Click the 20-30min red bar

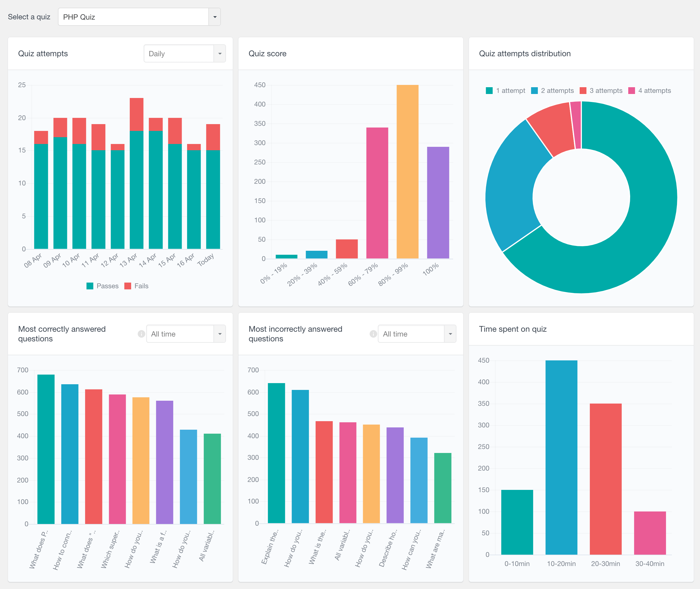click(605, 479)
